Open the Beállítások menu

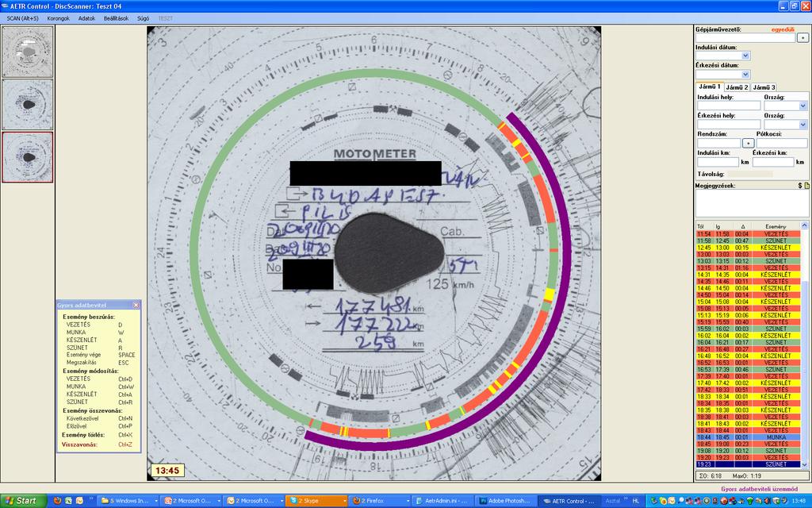tap(116, 18)
